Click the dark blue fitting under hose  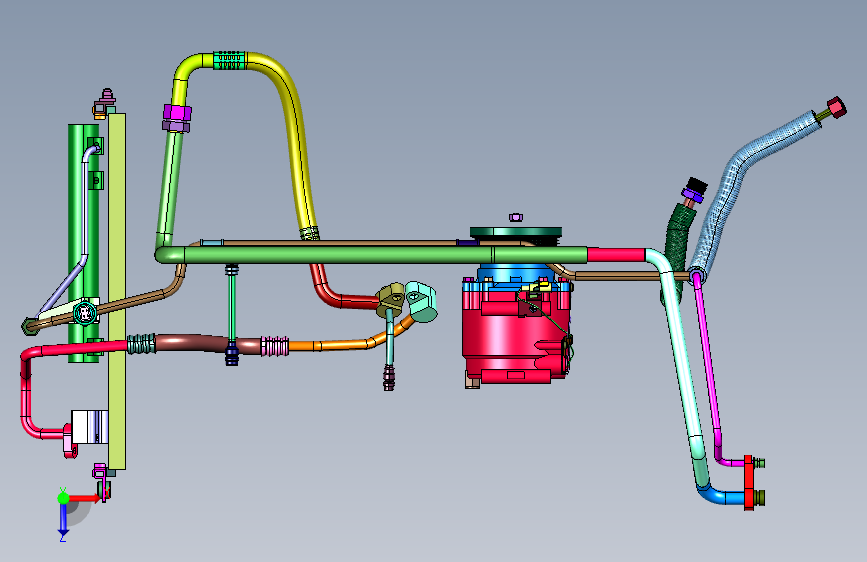pos(232,354)
